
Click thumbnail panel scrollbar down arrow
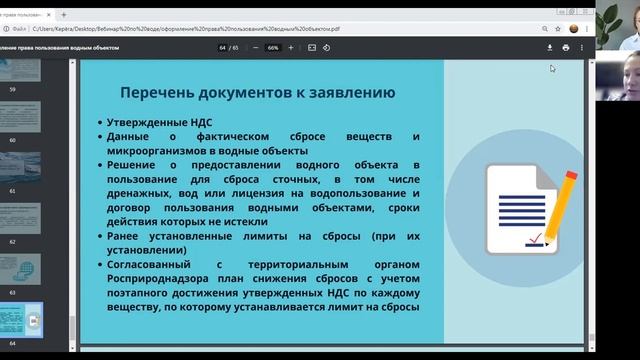[x=73, y=348]
